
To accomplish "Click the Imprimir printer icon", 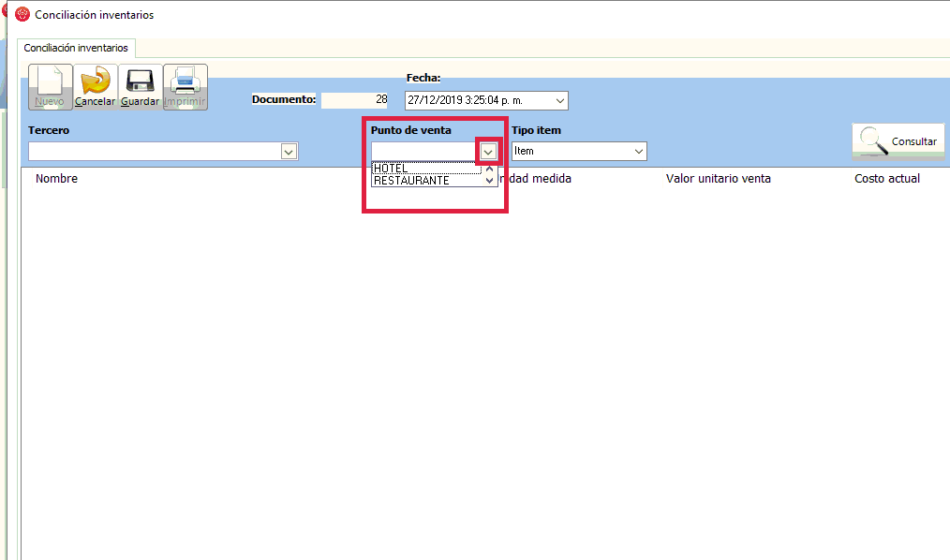I will coord(185,86).
